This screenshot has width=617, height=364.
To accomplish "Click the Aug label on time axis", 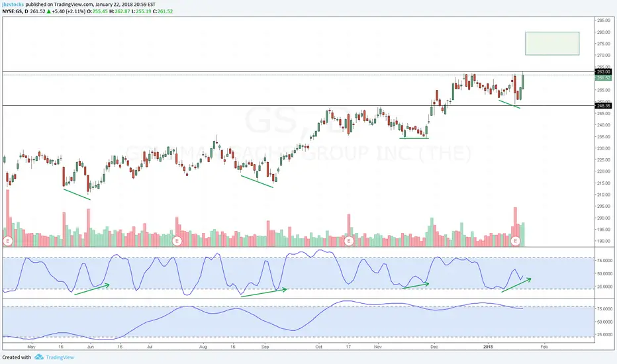I will click(203, 347).
